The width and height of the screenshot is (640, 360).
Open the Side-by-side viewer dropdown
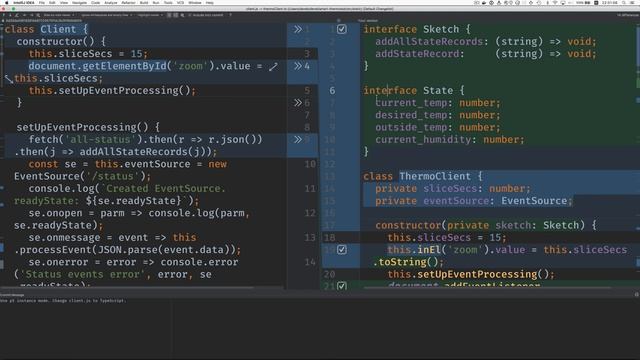[60, 15]
